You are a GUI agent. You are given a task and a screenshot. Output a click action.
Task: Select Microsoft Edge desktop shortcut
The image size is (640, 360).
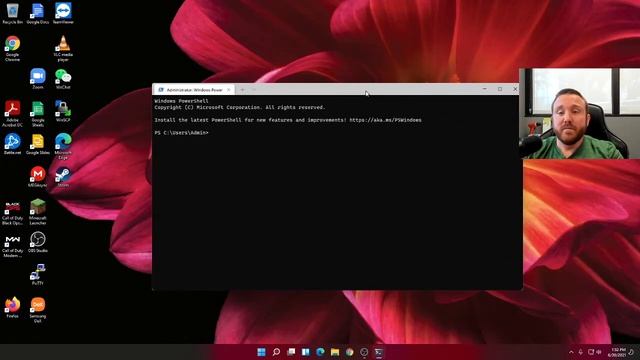pos(63,146)
